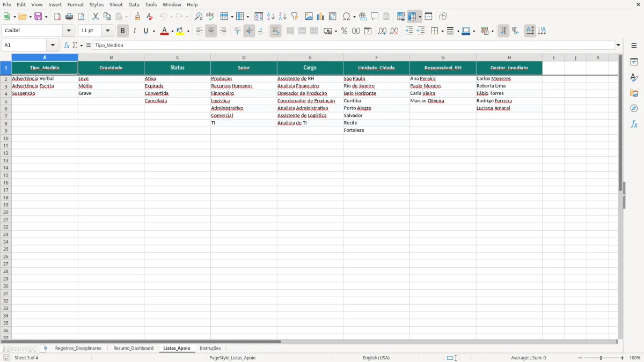Click the Clone Formatting paintbrush icon

(x=138, y=17)
